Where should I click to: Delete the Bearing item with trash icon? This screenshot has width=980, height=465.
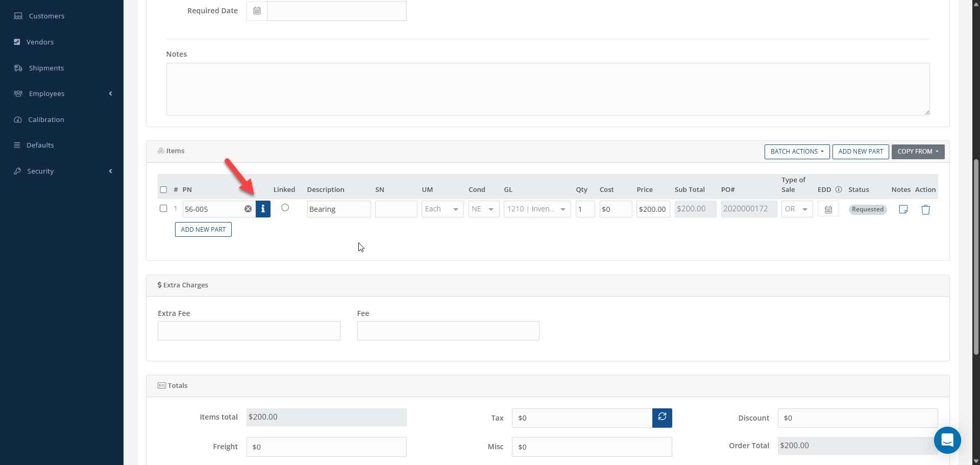click(925, 209)
